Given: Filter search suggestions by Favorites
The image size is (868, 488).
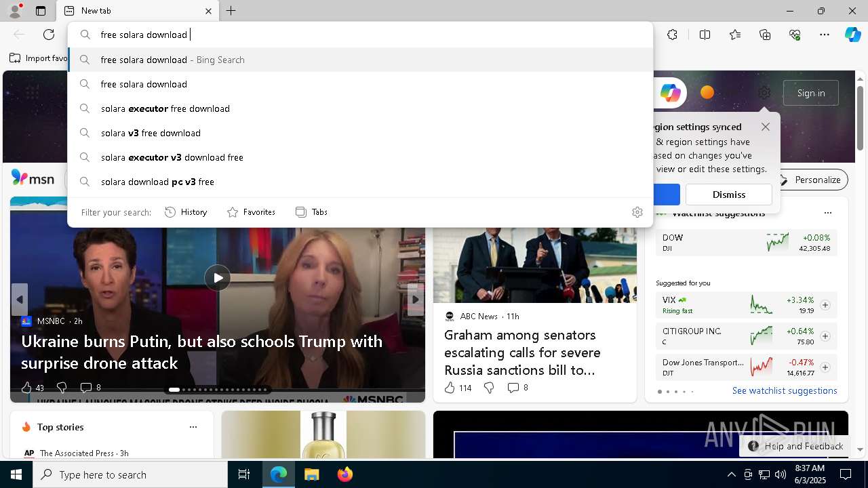Looking at the screenshot, I should pyautogui.click(x=251, y=212).
